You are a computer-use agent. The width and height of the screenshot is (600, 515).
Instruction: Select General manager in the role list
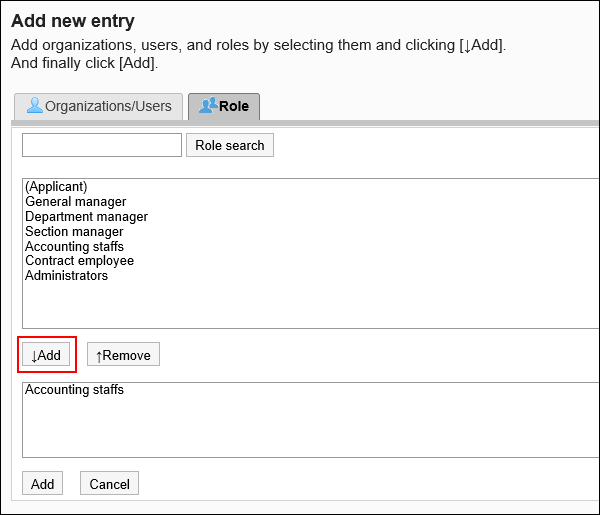76,202
